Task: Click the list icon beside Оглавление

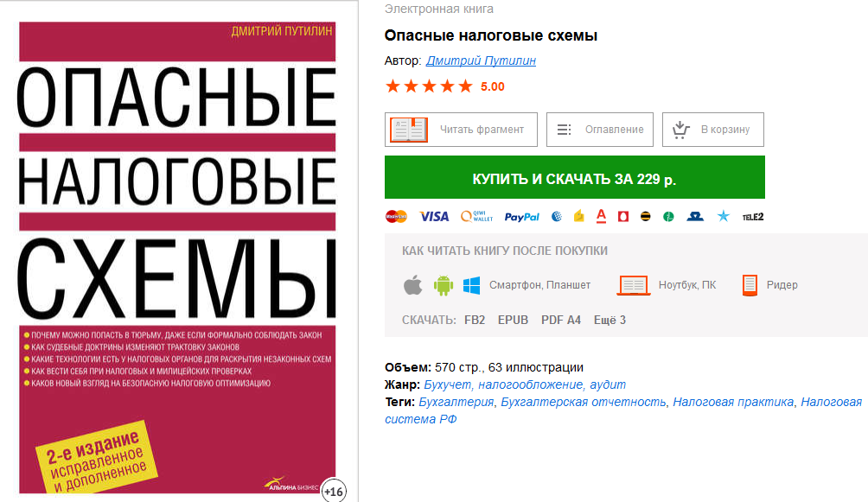Action: pyautogui.click(x=564, y=130)
